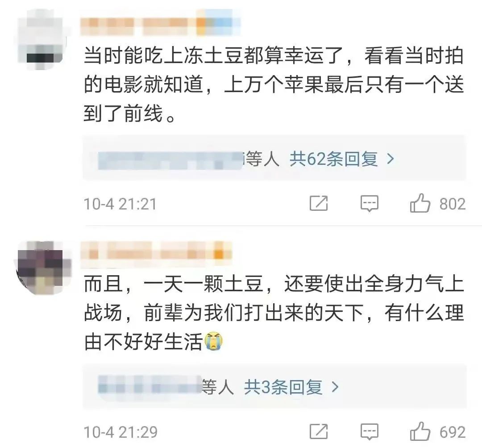Like the comment with 802 likes
482x448 pixels.
tap(420, 203)
